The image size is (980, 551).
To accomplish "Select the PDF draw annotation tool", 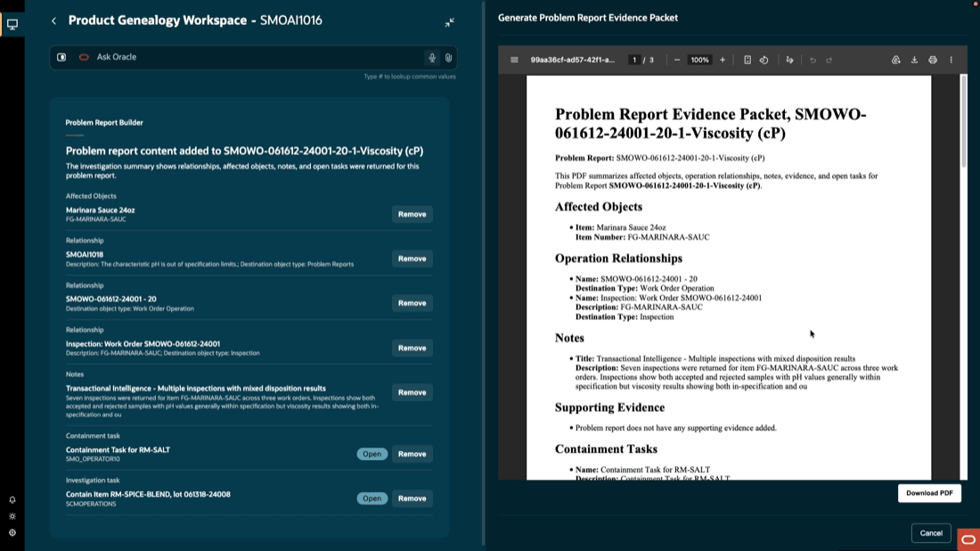I will [789, 60].
